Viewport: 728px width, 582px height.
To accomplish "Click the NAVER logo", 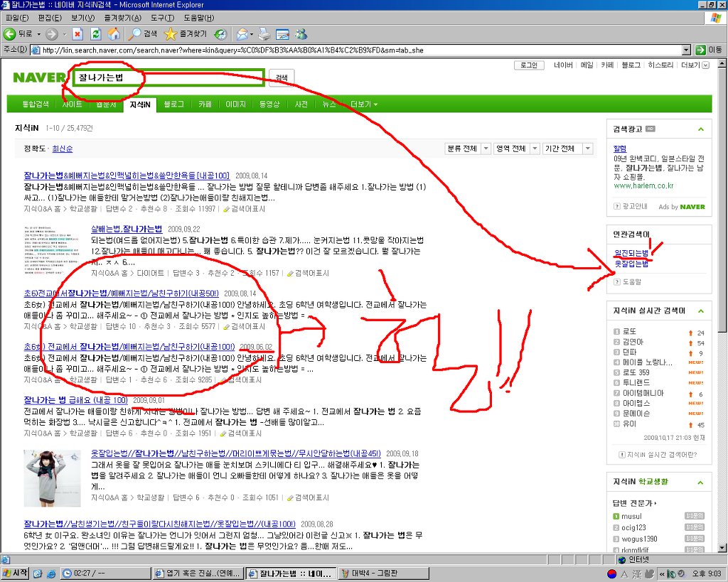I will pyautogui.click(x=40, y=77).
